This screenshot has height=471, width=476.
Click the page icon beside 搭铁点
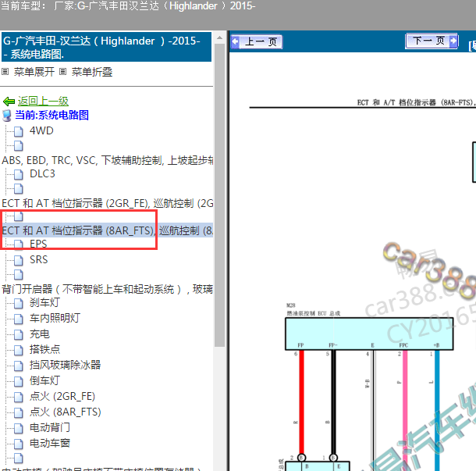click(x=18, y=351)
